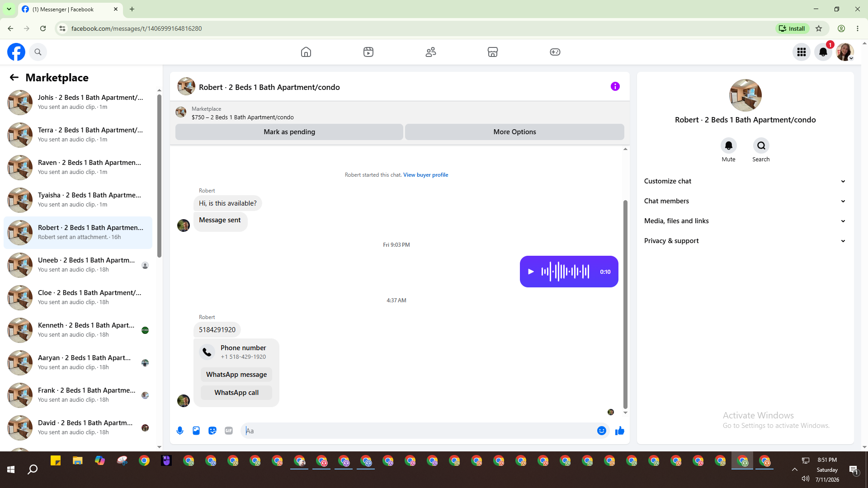Viewport: 868px width, 488px height.
Task: Open More Options for the listing
Action: pos(514,132)
